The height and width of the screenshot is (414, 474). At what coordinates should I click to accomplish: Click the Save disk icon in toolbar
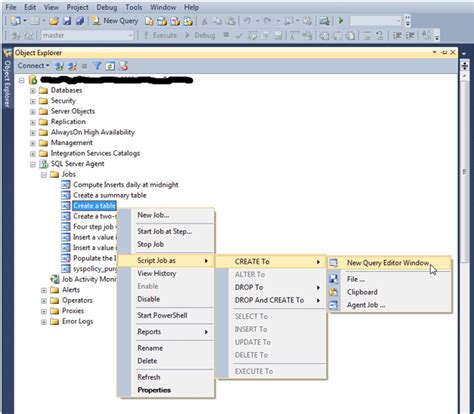pos(67,21)
